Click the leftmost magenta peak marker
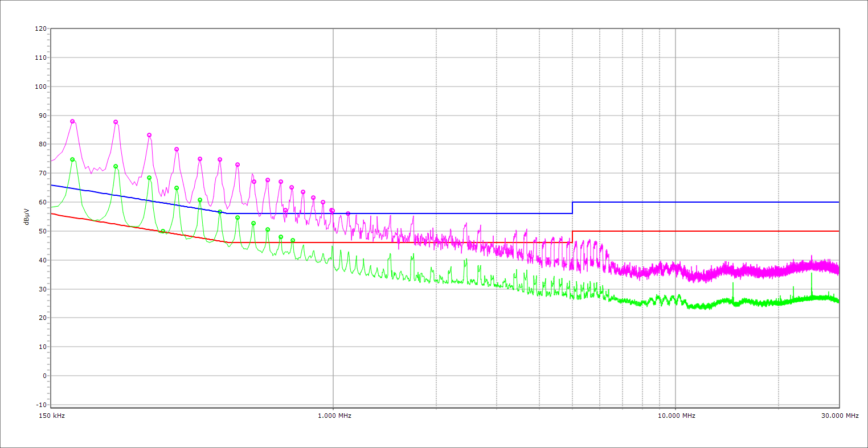The width and height of the screenshot is (868, 448). (72, 121)
